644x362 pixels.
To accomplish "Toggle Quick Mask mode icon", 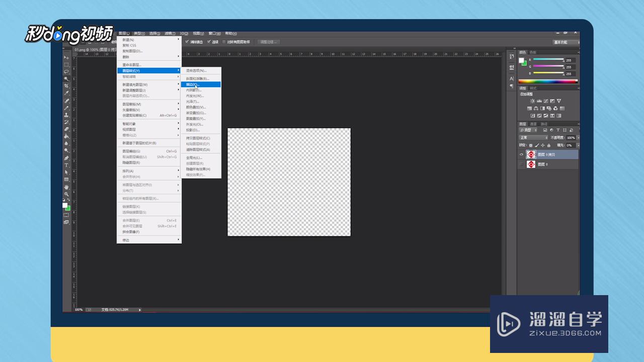I will [x=66, y=215].
